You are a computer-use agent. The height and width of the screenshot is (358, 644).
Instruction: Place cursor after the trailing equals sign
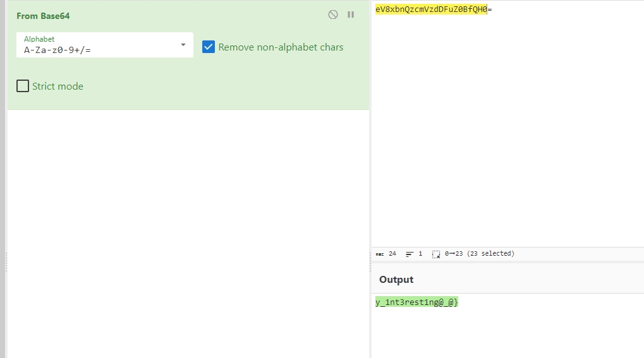(492, 10)
